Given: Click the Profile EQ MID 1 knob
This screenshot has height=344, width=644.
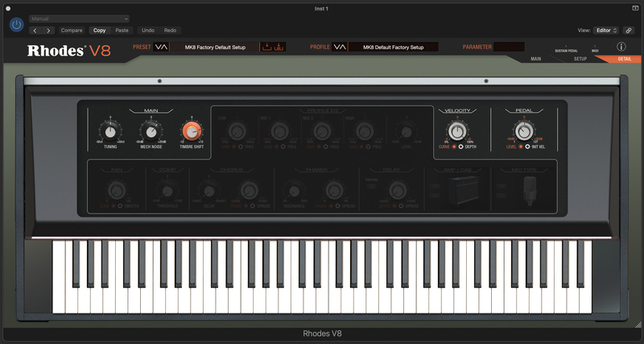Looking at the screenshot, I should [x=279, y=131].
